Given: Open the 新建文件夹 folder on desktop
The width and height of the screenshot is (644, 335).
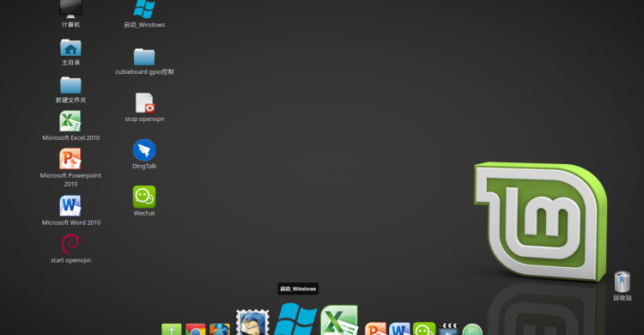Looking at the screenshot, I should [70, 85].
